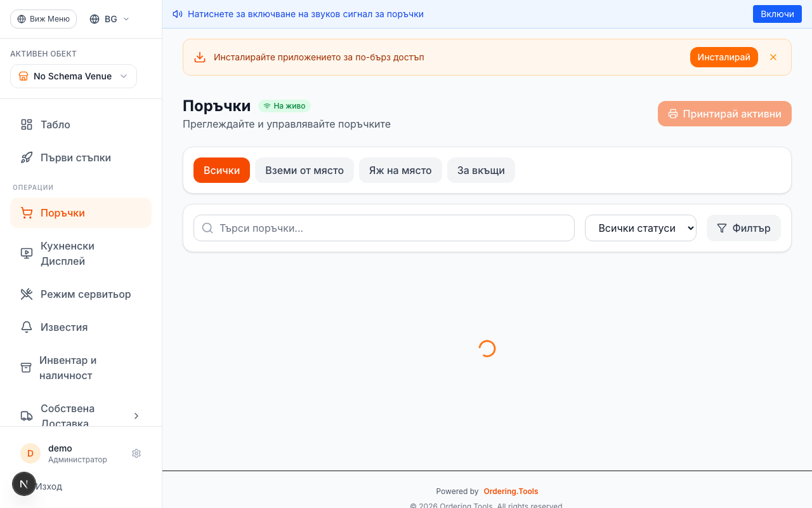Select the Вземи от място filter
This screenshot has height=508, width=812.
304,170
